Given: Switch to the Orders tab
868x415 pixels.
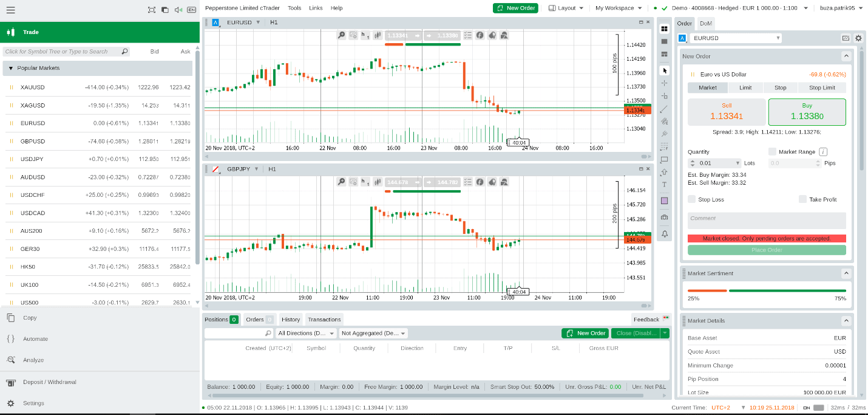Looking at the screenshot, I should (x=259, y=319).
